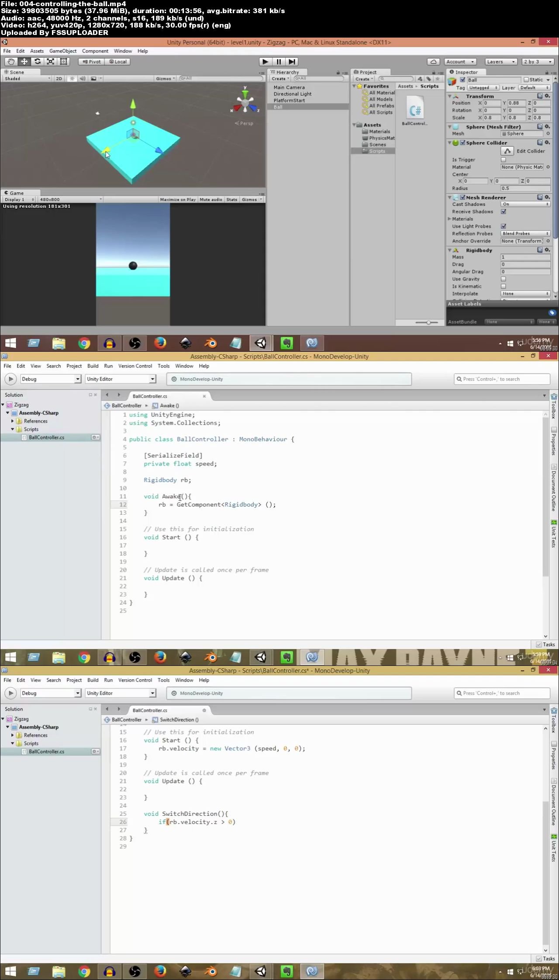Click the Pause button in Unity
559x980 pixels.
pyautogui.click(x=279, y=62)
